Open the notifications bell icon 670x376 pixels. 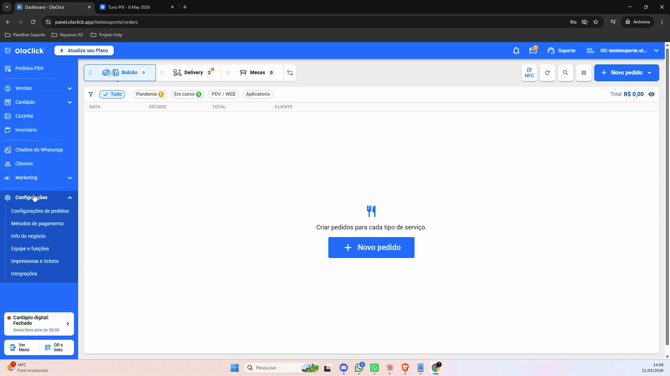[516, 50]
